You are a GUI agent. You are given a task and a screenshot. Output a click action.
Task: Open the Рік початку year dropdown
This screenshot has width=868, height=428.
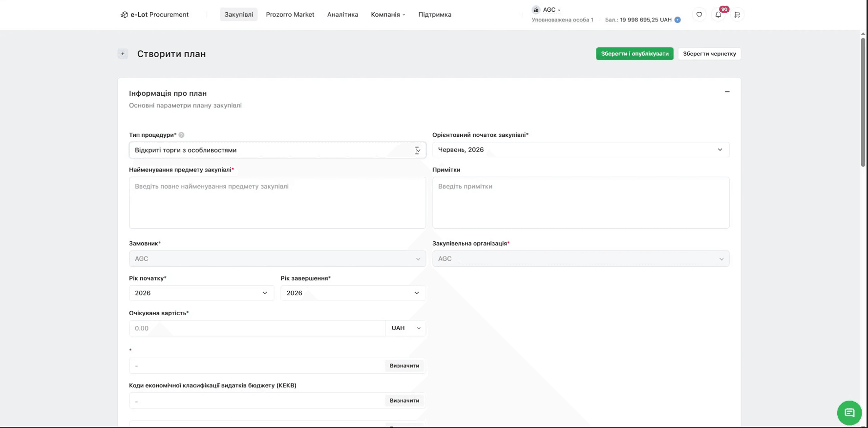(201, 293)
